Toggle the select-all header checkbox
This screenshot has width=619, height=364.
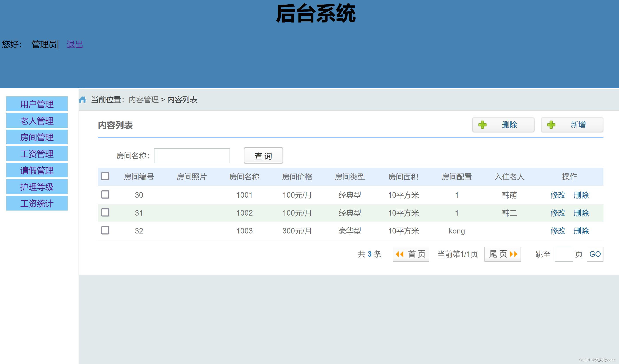[105, 176]
